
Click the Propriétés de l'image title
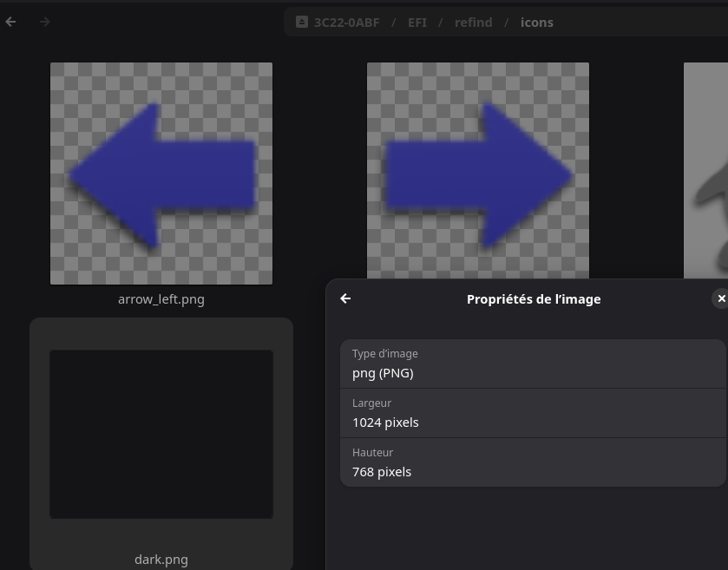tap(534, 299)
